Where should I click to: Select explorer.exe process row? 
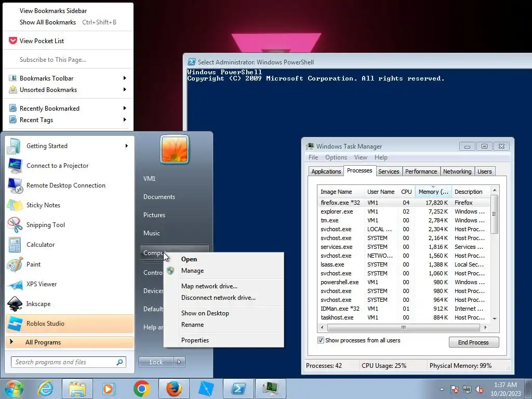(x=404, y=211)
